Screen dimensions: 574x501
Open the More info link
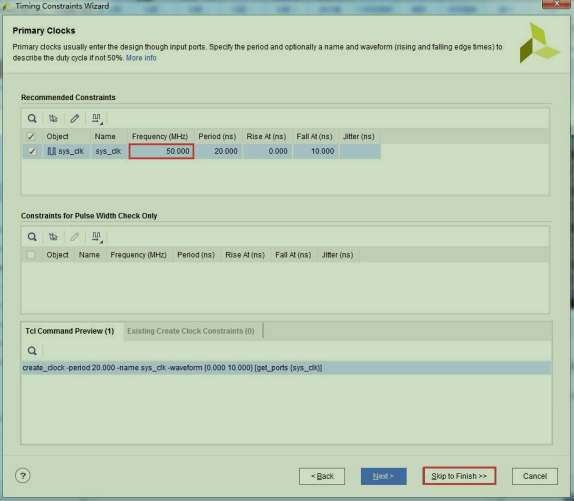pyautogui.click(x=141, y=58)
